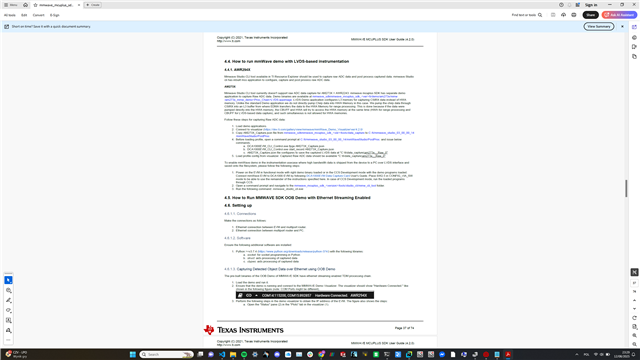Image resolution: width=640 pixels, height=360 pixels.
Task: Open comments panel in right rail
Action: (634, 38)
